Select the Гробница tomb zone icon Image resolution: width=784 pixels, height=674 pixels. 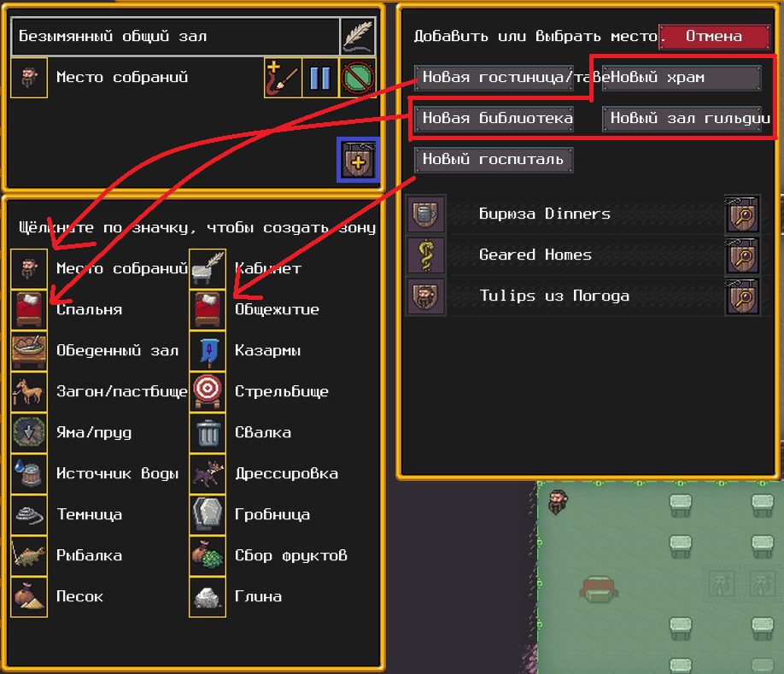[x=208, y=514]
